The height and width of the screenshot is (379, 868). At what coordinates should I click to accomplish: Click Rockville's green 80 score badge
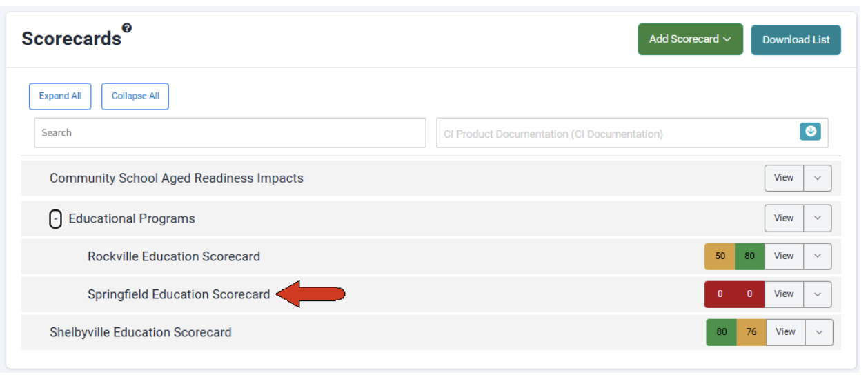click(750, 256)
